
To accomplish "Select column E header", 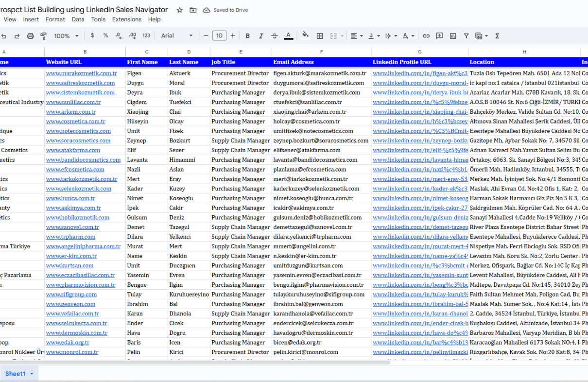I will 241,52.
